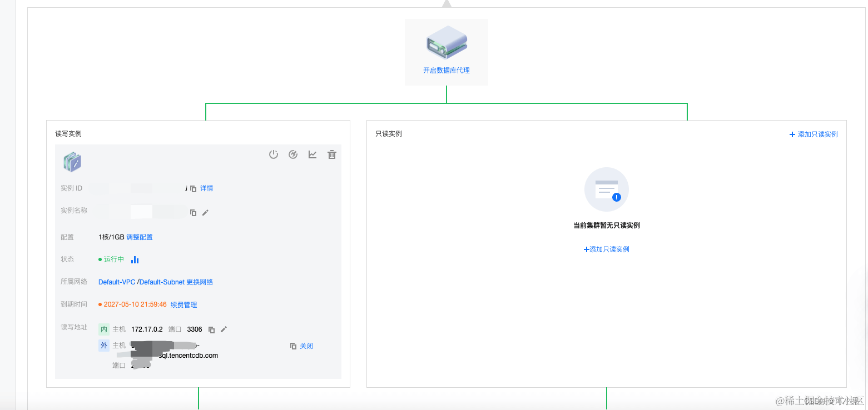
Task: Open the 详情 details link
Action: (206, 188)
